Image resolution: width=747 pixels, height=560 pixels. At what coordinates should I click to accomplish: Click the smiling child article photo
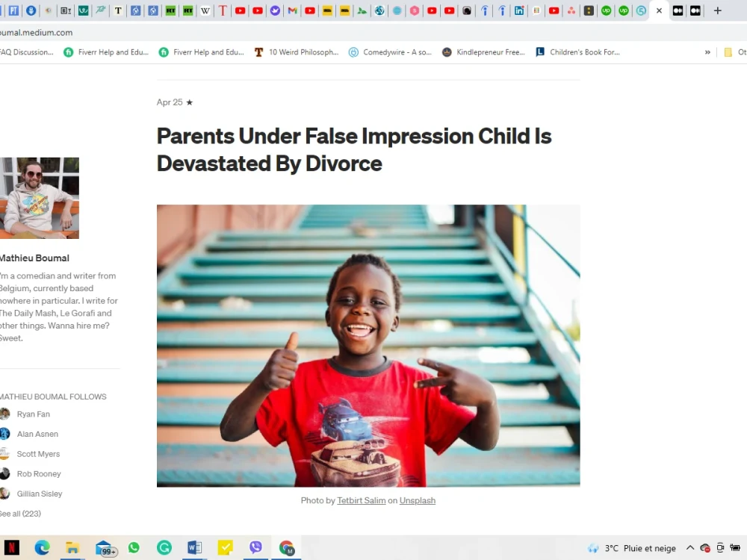[368, 346]
